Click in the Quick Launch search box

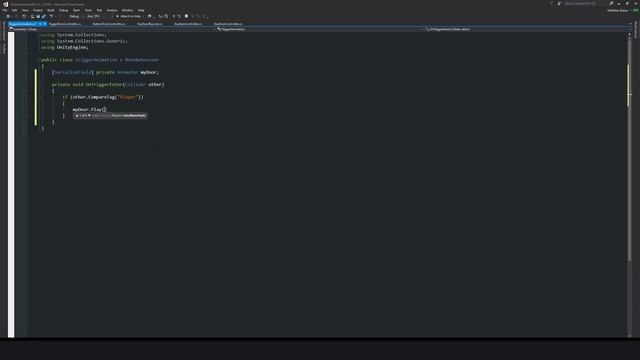click(x=582, y=4)
